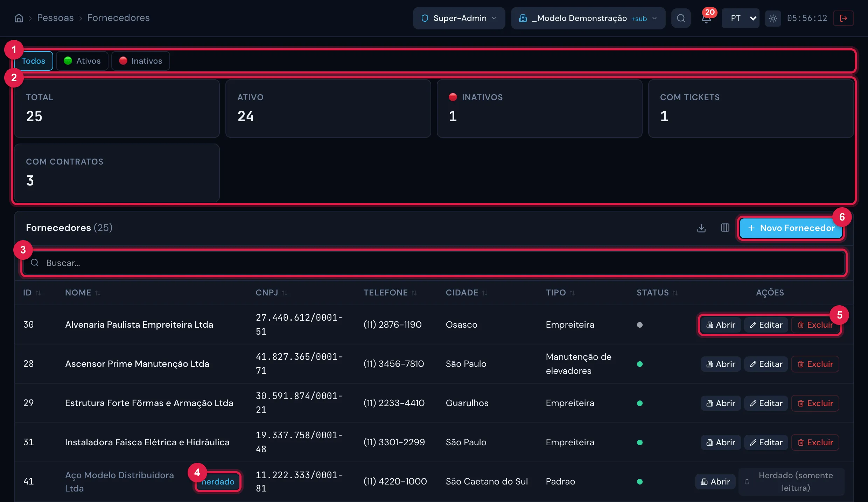Viewport: 868px width, 502px height.
Task: Edit Instaladora Faísca Elétrica e Hidráulica row
Action: tap(766, 442)
